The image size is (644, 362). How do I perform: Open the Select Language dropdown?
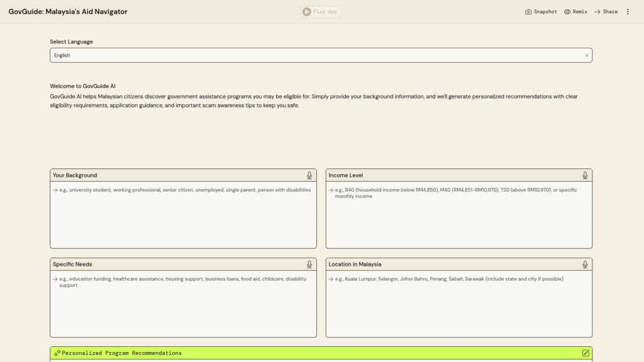(314, 55)
